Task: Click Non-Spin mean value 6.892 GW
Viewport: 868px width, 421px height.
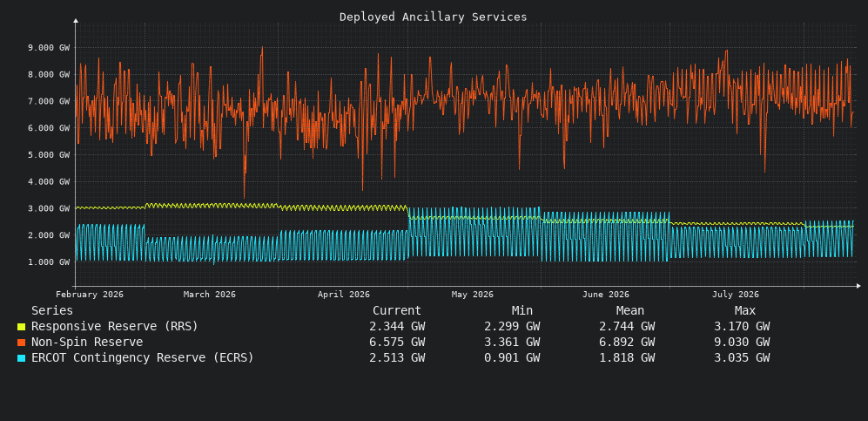Action: tap(627, 342)
